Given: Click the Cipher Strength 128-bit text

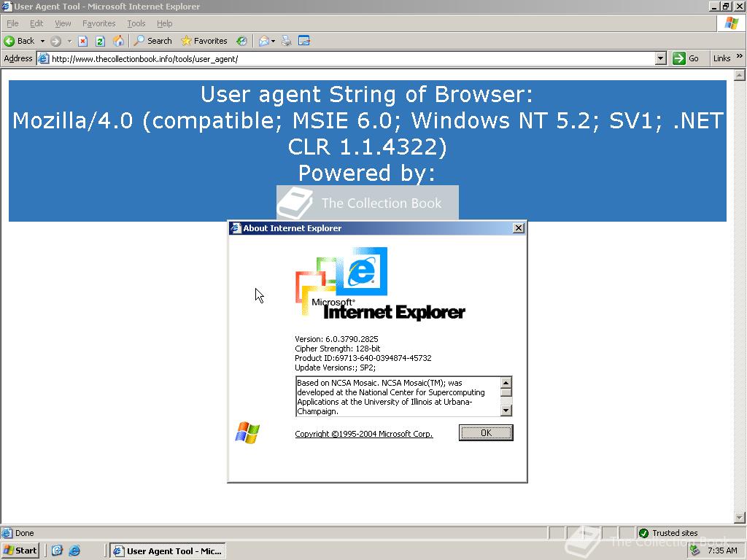Looking at the screenshot, I should 337,349.
